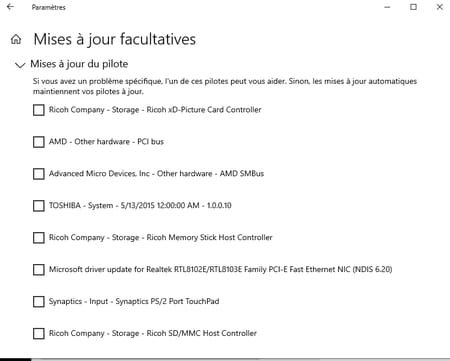Check Ricoh xD-Picture Card Controller checkbox
The height and width of the screenshot is (361, 450).
39,110
